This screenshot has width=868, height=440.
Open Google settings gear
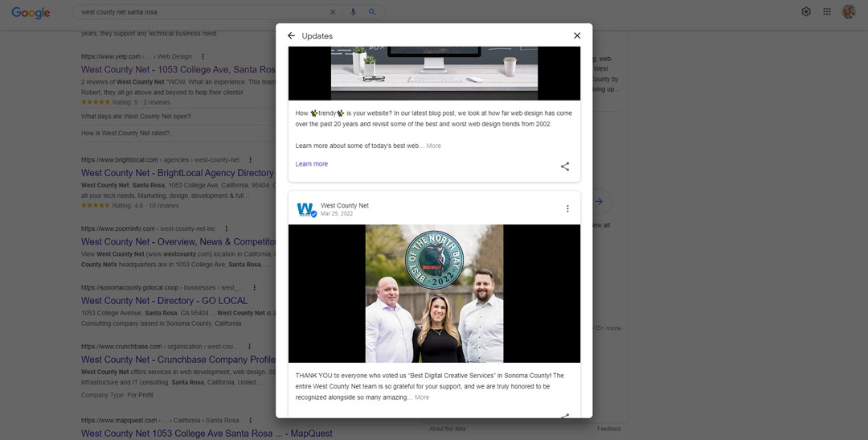[806, 11]
